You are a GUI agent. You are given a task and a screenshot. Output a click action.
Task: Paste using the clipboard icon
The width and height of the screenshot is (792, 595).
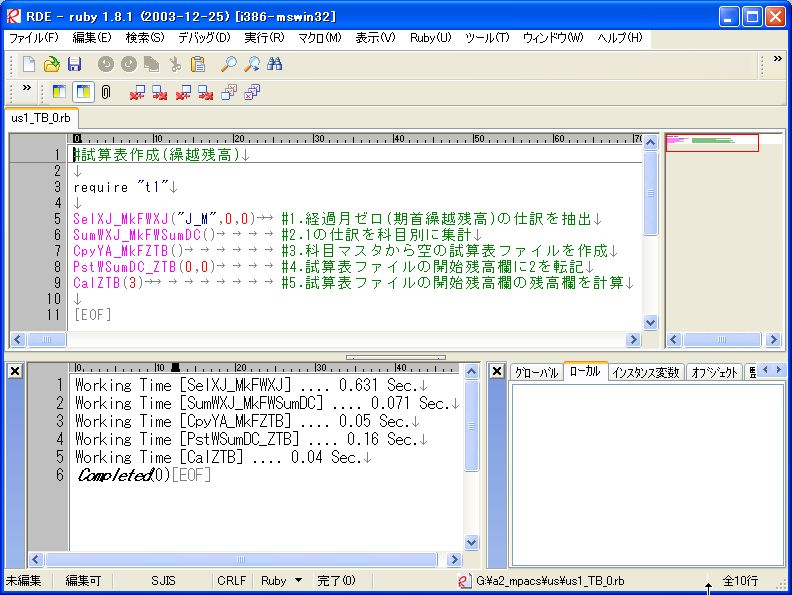pos(198,64)
